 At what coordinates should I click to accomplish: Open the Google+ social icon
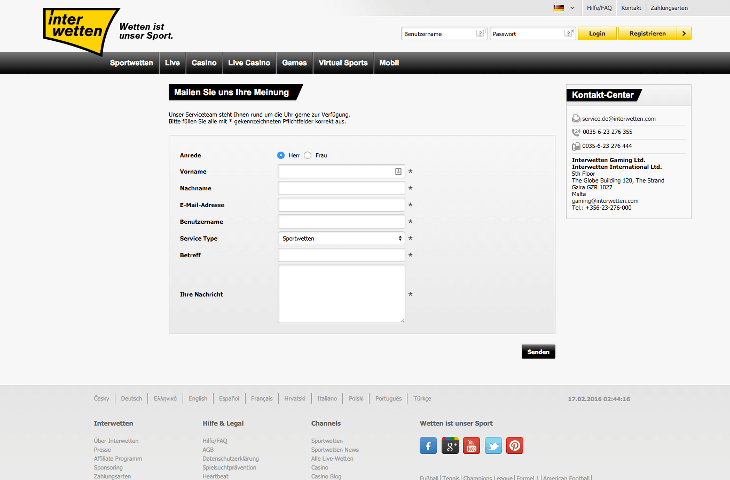click(x=450, y=446)
